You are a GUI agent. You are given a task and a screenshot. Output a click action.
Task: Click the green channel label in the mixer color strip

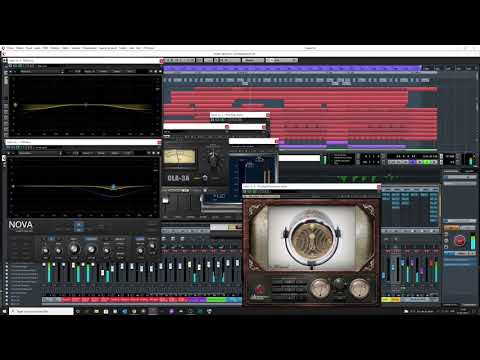click(216, 300)
